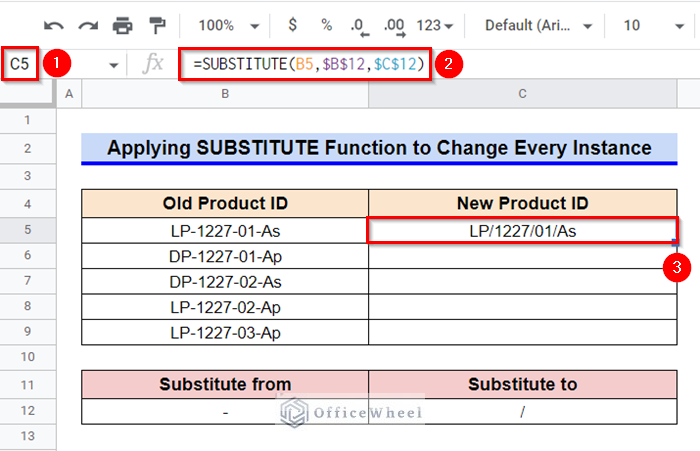Decrease decimal places
This screenshot has width=700, height=451.
tap(359, 26)
